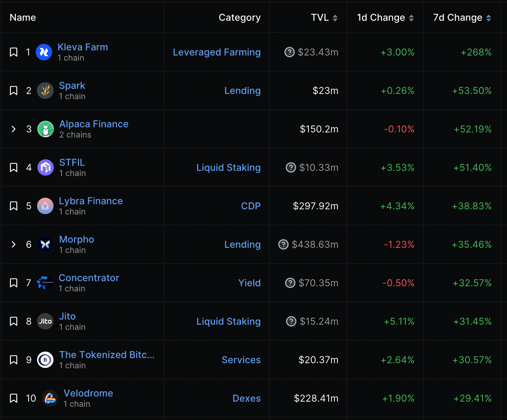This screenshot has width=507, height=420.
Task: Click the help icon beside $10.33m
Action: point(291,167)
